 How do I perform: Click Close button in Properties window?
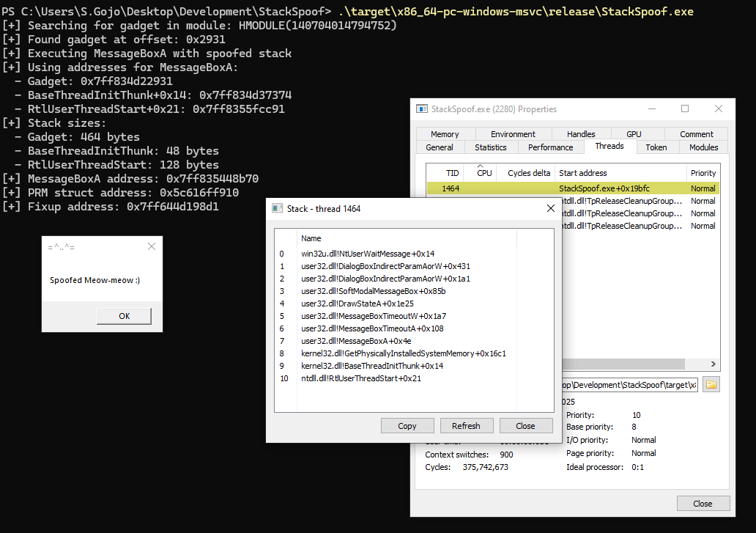click(x=703, y=504)
